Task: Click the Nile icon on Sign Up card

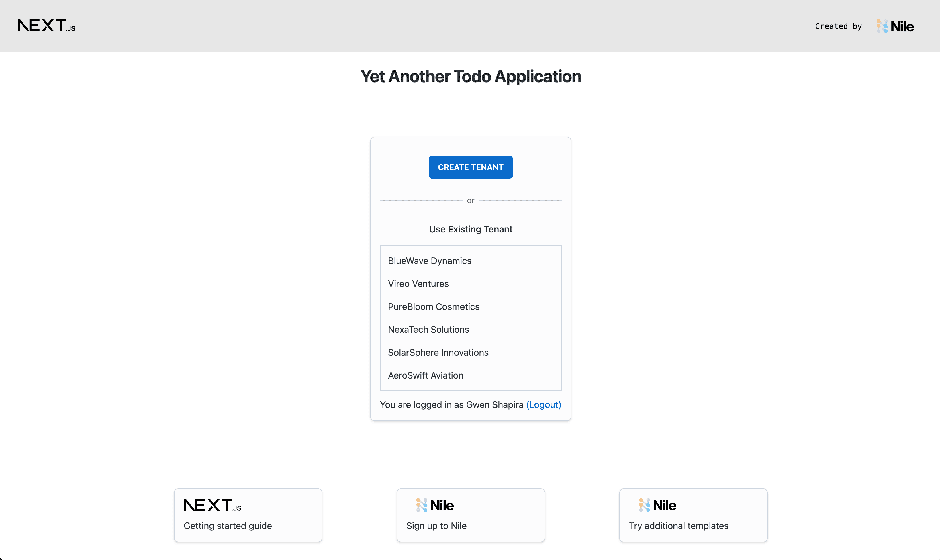Action: coord(422,505)
